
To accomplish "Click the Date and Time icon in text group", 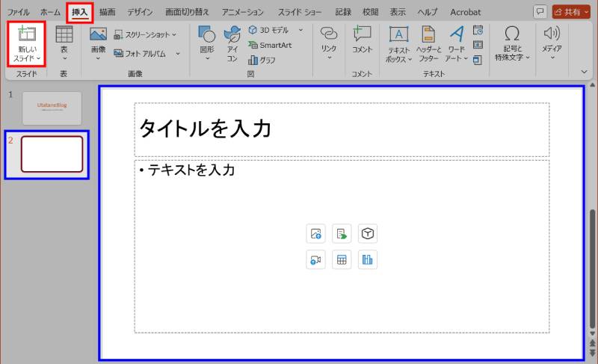I will 478,30.
